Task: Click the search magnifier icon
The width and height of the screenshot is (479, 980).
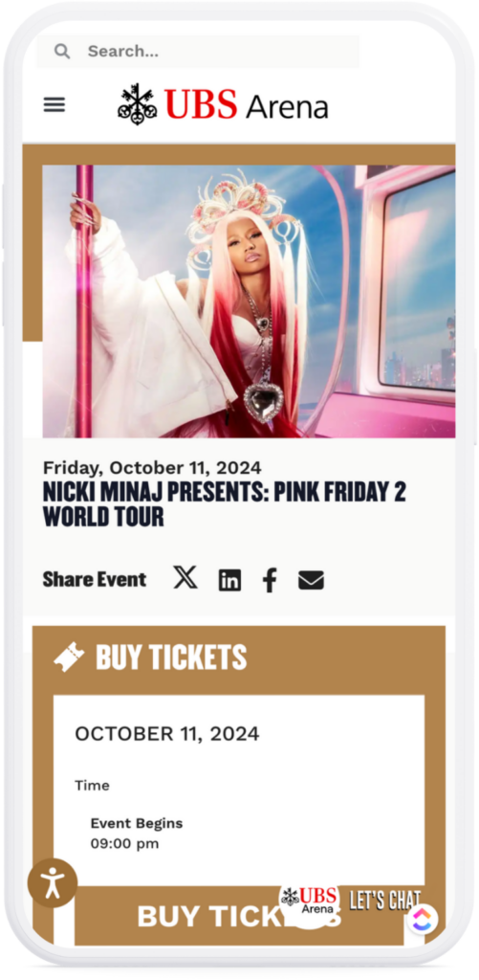Action: tap(62, 52)
